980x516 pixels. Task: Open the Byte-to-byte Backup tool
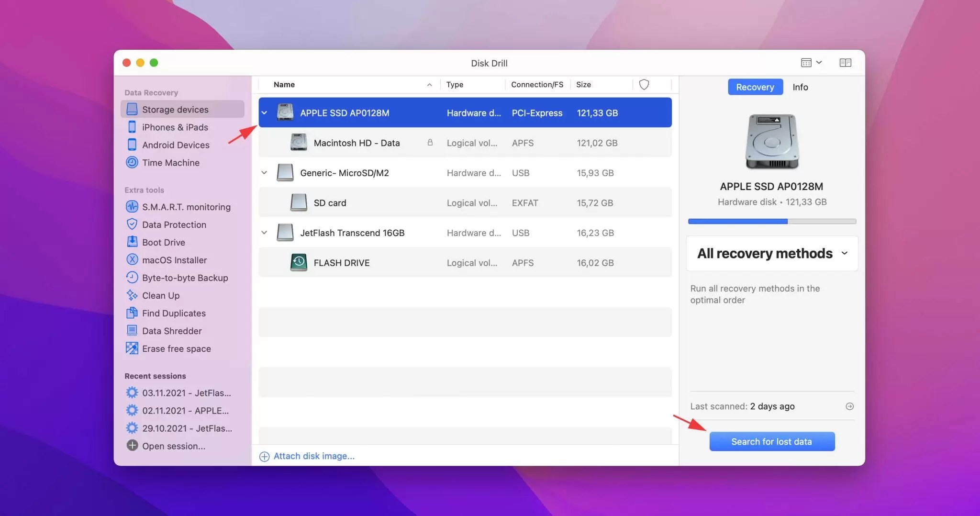pos(184,278)
